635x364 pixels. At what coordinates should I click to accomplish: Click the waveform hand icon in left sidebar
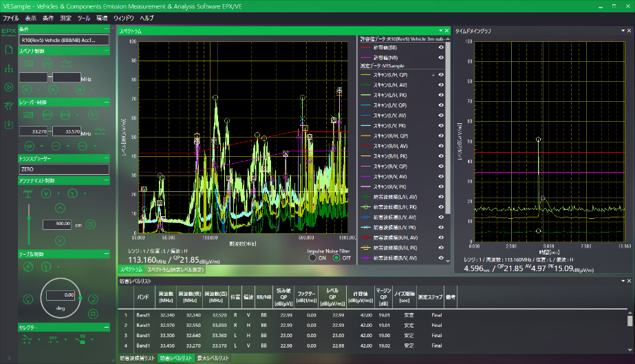[x=8, y=105]
